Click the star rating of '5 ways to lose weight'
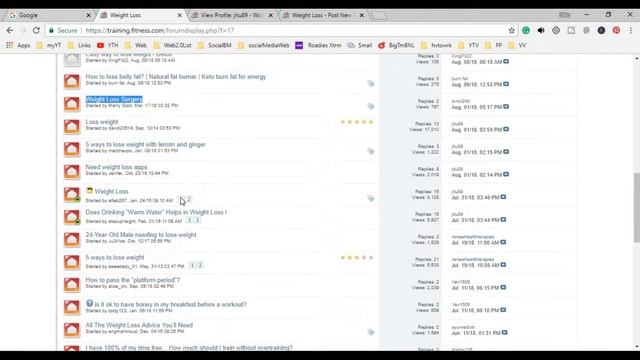This screenshot has height=360, width=640. coord(357,258)
